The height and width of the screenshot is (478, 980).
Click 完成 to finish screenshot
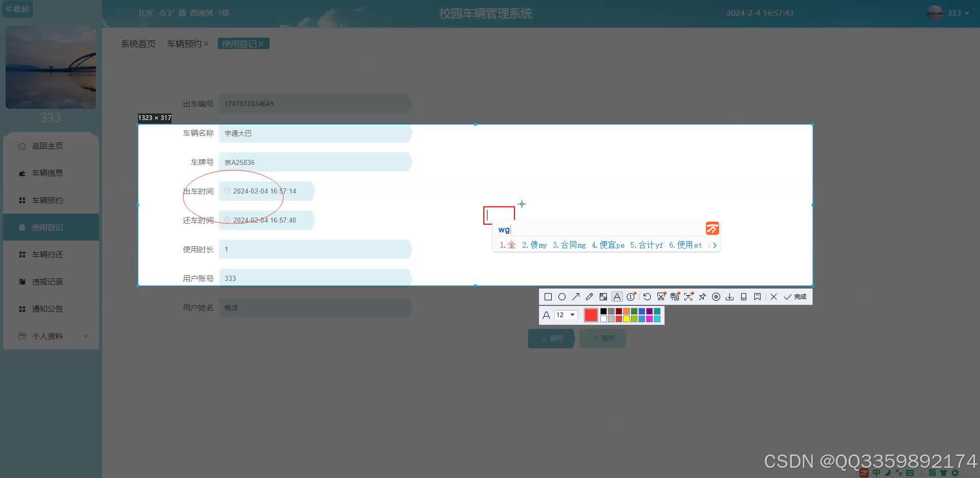tap(795, 297)
